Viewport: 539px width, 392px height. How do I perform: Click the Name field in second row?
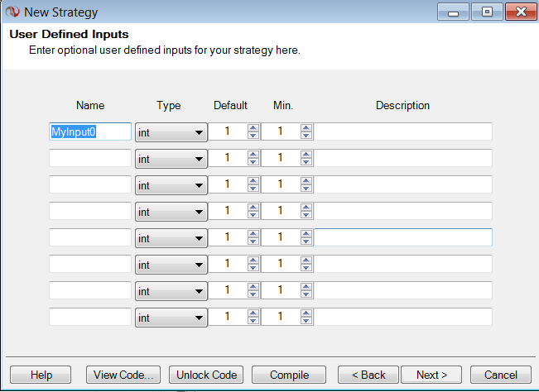point(90,158)
